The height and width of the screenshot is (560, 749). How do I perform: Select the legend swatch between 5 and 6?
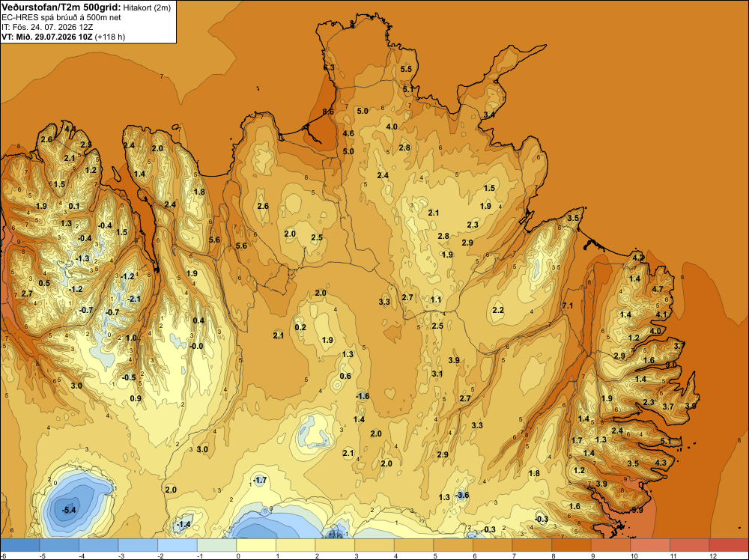[x=453, y=545]
